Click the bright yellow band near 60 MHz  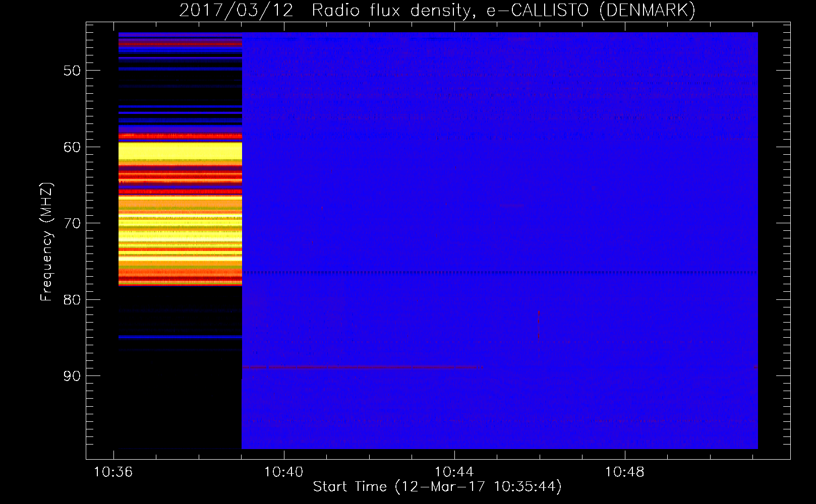(180, 151)
